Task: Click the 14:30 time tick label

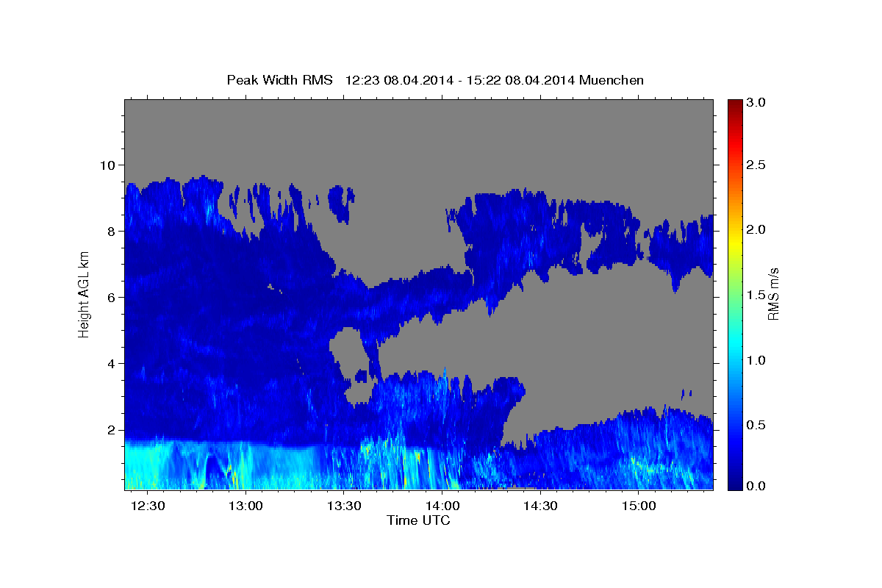Action: pos(540,506)
